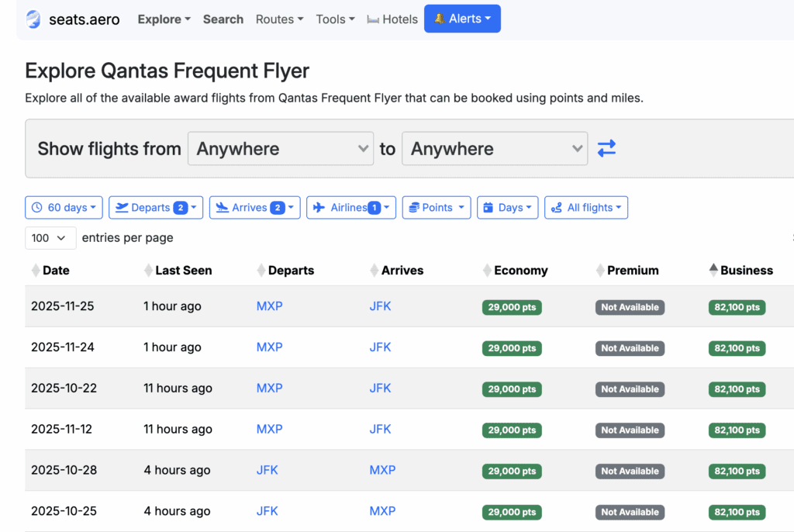Image resolution: width=794 pixels, height=532 pixels.
Task: Open the All flights filter
Action: (586, 208)
